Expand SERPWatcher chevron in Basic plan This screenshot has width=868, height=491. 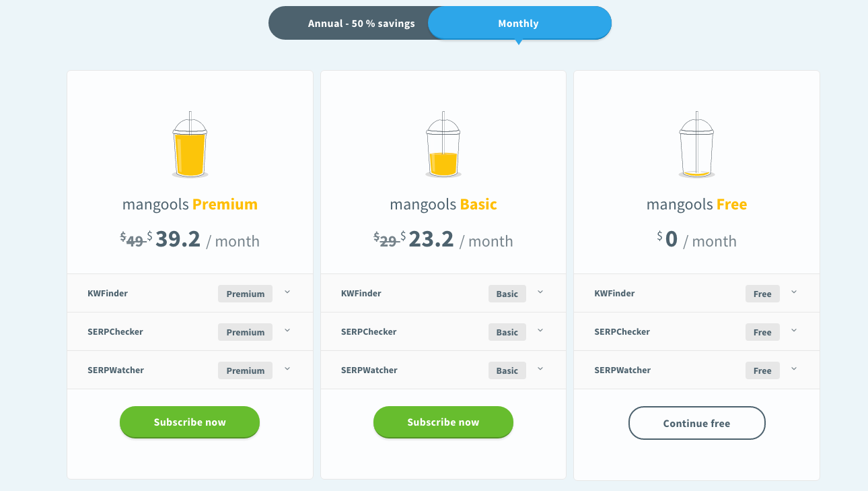(540, 369)
